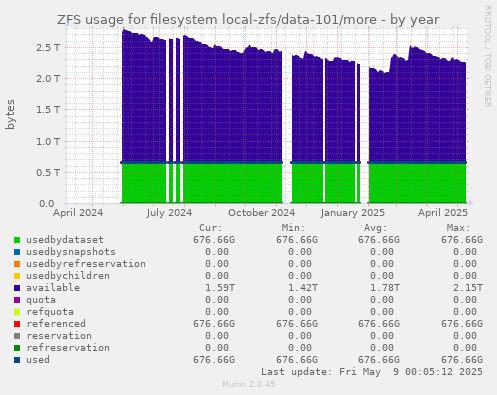Image resolution: width=497 pixels, height=395 pixels.
Task: Click the October 2024 x-axis label
Action: 261,213
